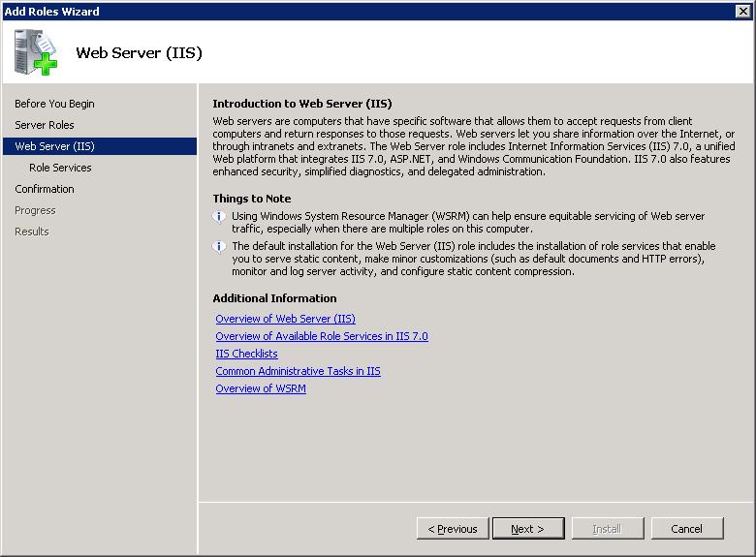The image size is (756, 557).
Task: Select the highlighted Web Server (IIS) step
Action: coord(54,146)
